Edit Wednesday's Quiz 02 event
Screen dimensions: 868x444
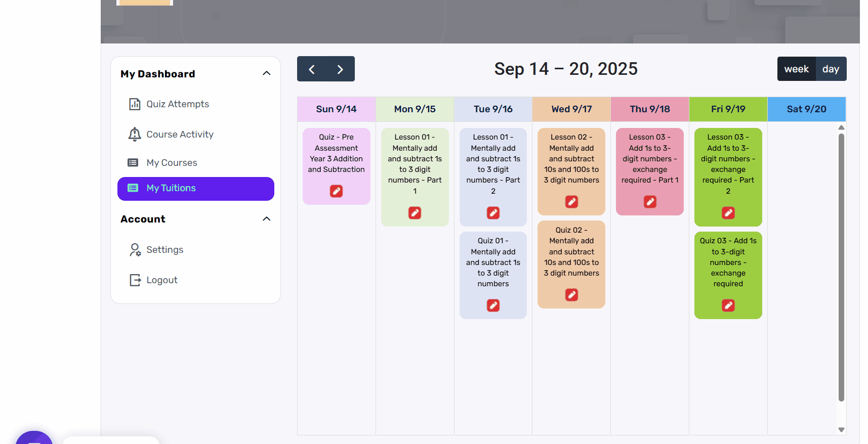tap(571, 295)
